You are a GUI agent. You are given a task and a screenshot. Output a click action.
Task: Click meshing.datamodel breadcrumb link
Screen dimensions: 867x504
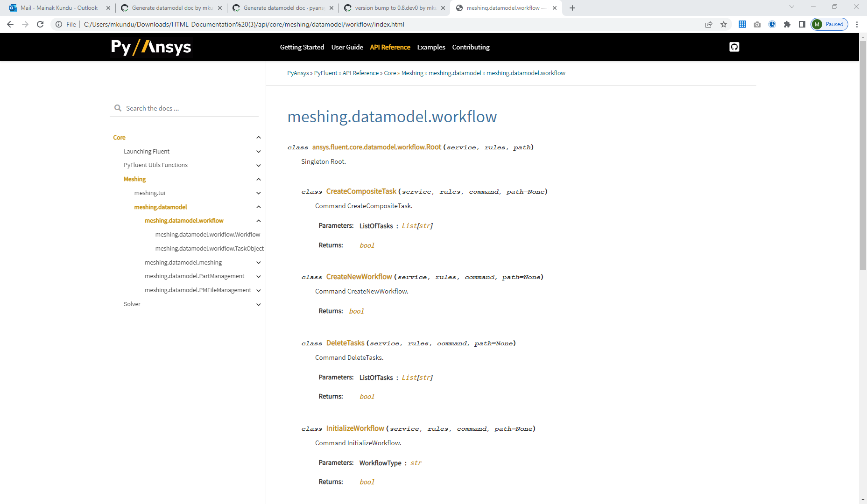click(455, 73)
